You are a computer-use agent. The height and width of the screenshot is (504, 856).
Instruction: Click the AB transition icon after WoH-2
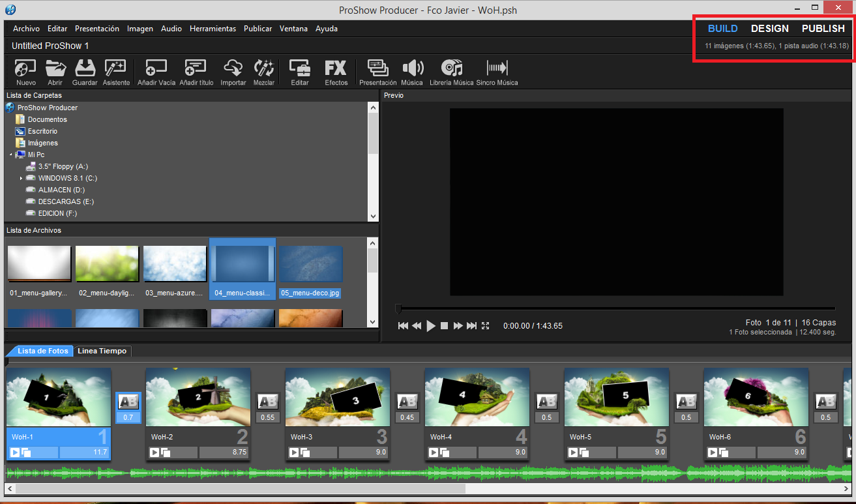[x=267, y=402]
